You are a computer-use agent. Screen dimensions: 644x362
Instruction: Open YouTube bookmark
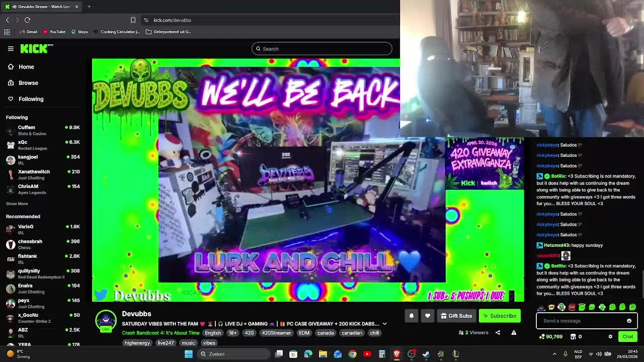coord(54,32)
